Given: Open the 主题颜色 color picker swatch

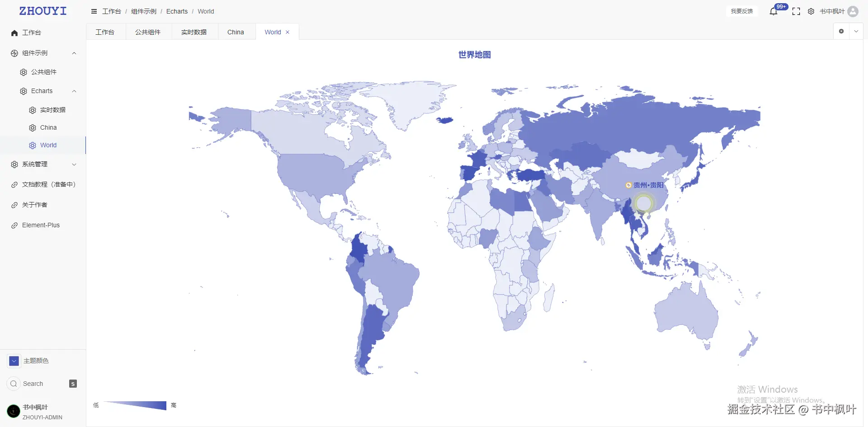Looking at the screenshot, I should coord(14,361).
